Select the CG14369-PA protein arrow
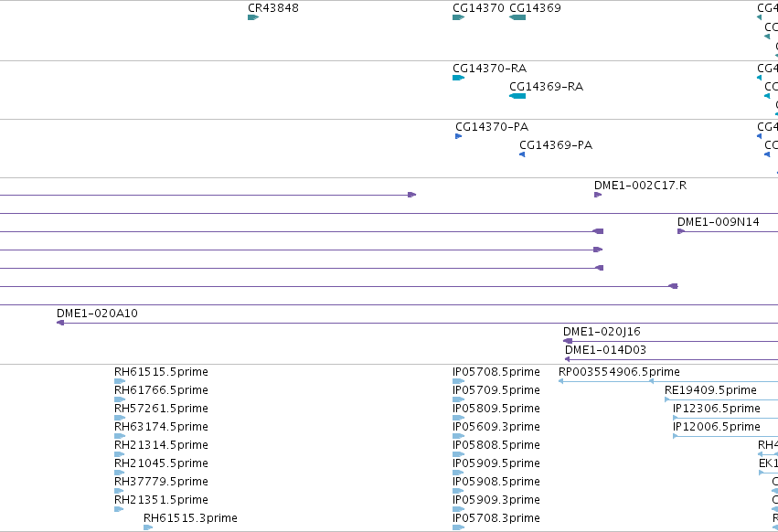778x532 pixels. [522, 154]
